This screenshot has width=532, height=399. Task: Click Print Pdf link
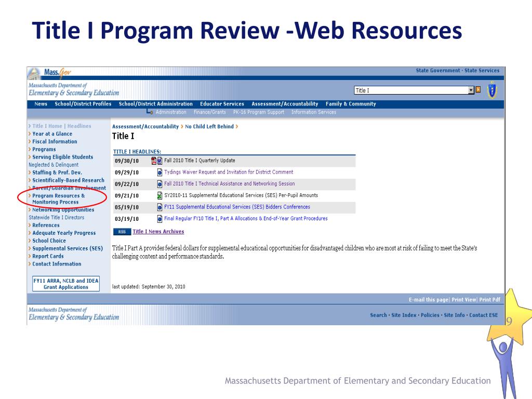tap(489, 300)
